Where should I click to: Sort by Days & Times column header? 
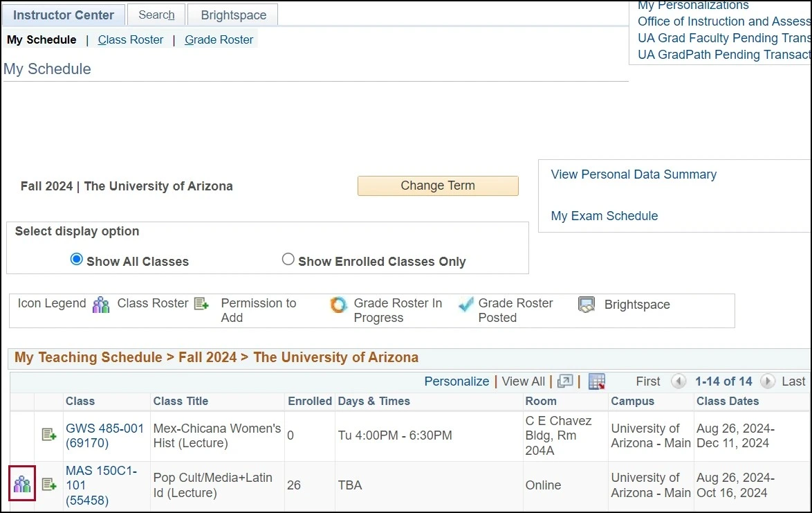(374, 401)
